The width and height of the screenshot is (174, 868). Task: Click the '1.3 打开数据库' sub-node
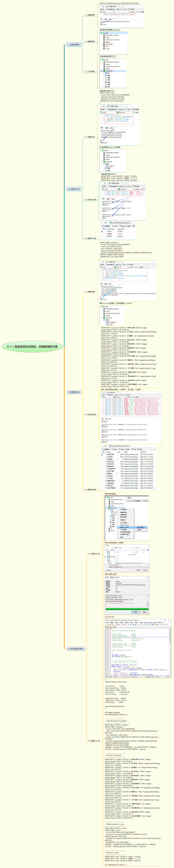(90, 71)
